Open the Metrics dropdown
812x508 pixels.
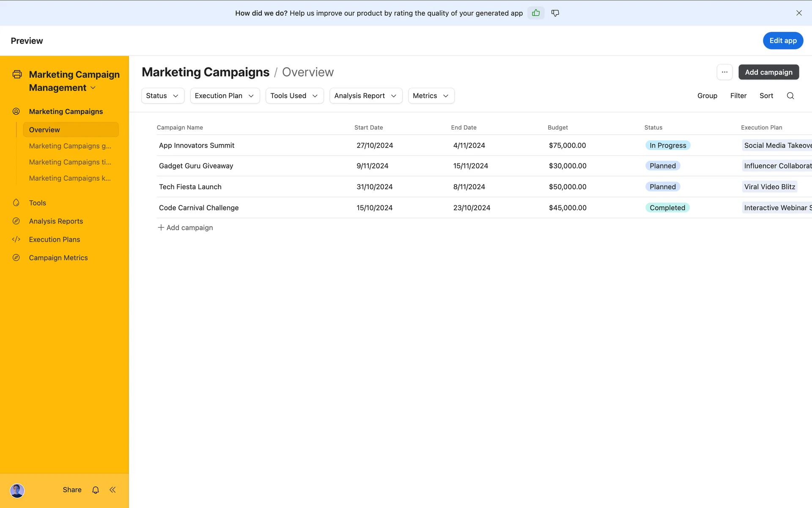431,96
